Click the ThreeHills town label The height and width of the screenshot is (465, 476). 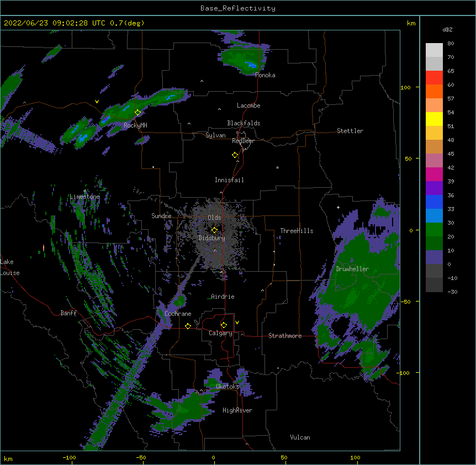(x=297, y=231)
